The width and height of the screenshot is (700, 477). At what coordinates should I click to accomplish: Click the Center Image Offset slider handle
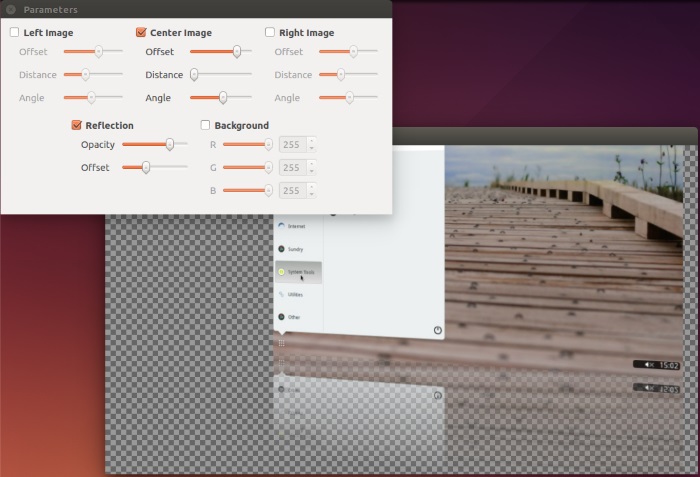(237, 51)
